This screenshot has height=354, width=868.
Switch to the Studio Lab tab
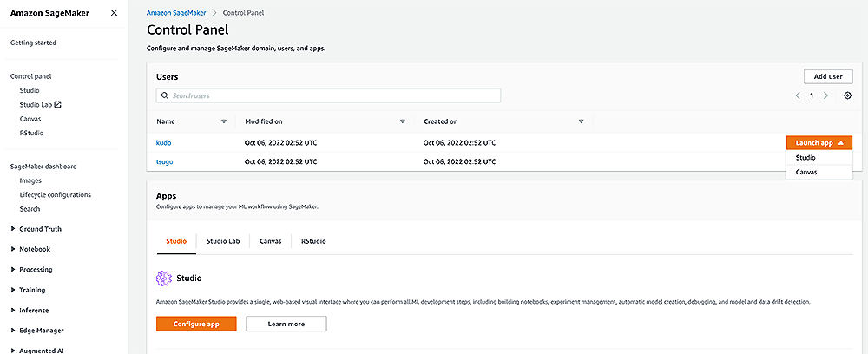[x=222, y=242]
